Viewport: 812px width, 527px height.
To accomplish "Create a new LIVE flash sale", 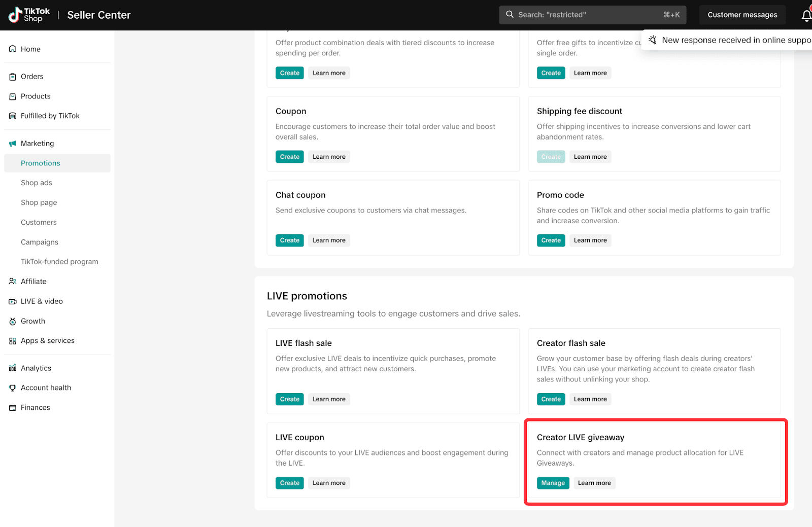I will [x=289, y=399].
